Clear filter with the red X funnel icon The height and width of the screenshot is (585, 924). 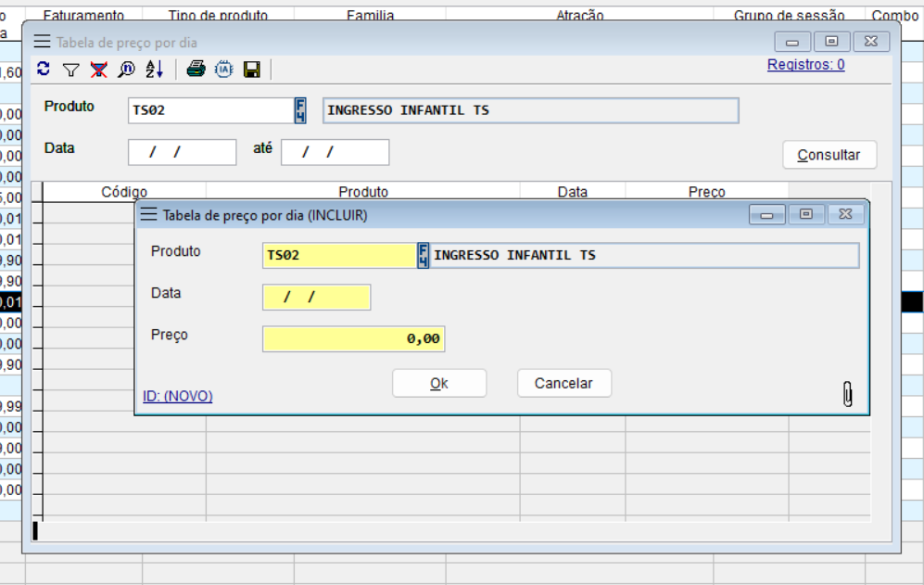[98, 70]
